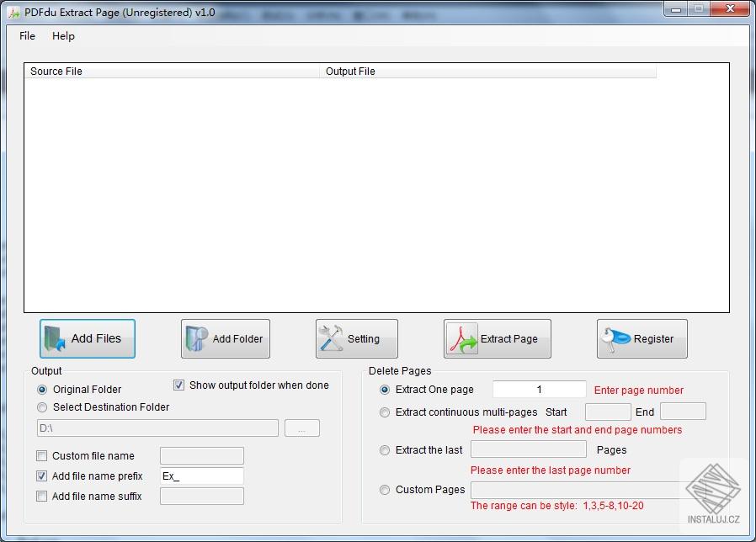Choose Extract continuous multi-pages mode
Image resolution: width=756 pixels, height=542 pixels.
click(x=385, y=412)
